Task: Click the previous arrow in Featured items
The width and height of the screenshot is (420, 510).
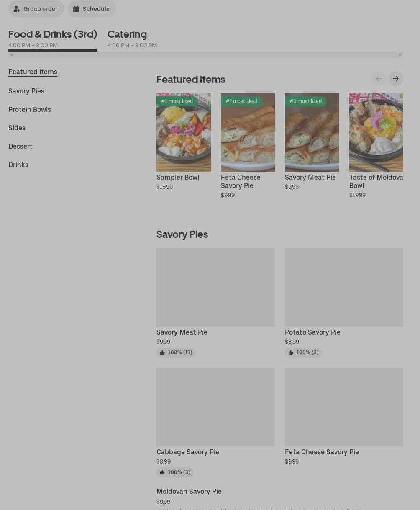Action: pyautogui.click(x=379, y=79)
